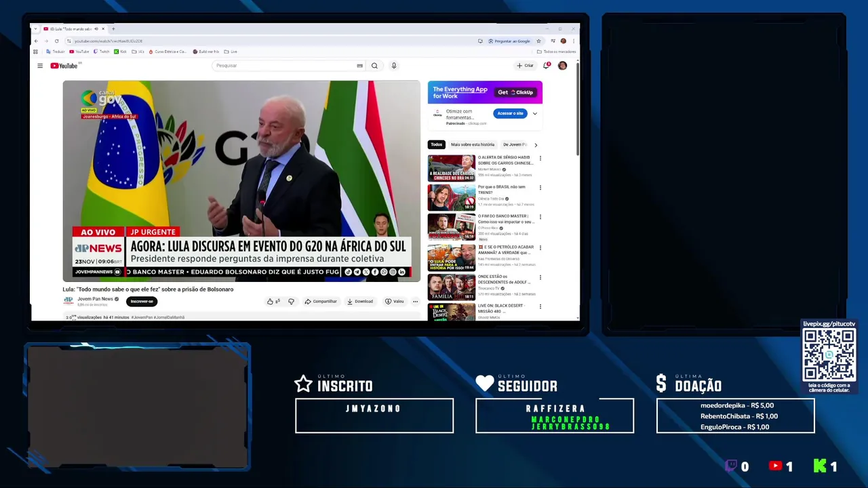Click the 'Compartilhar' share button
The width and height of the screenshot is (868, 488).
click(x=321, y=302)
